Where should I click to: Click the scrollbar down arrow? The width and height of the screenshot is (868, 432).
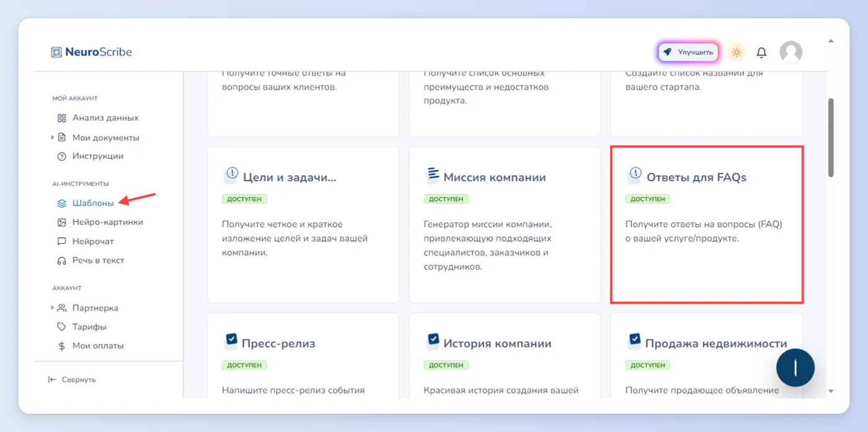coord(831,391)
